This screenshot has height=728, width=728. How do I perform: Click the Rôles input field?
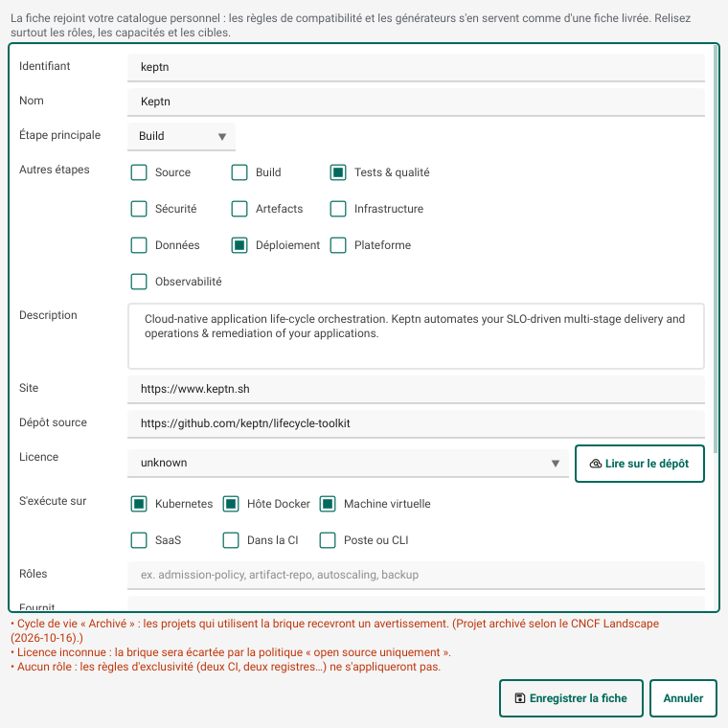416,576
